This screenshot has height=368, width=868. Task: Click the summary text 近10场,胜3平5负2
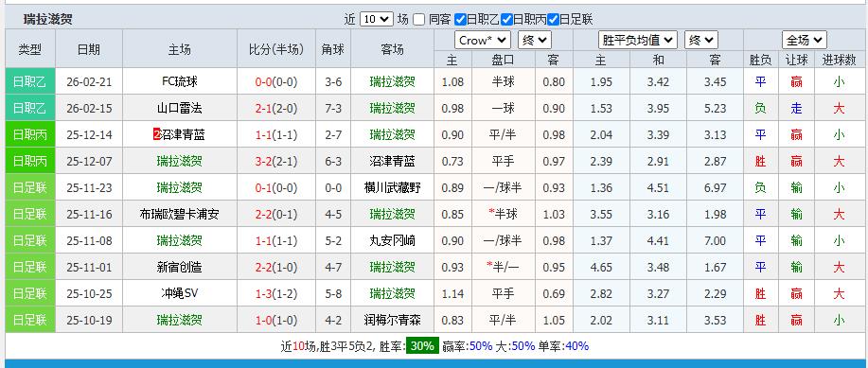tap(328, 346)
